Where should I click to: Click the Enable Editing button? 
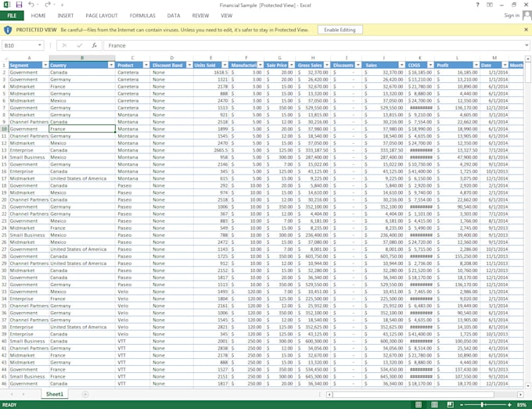(340, 30)
